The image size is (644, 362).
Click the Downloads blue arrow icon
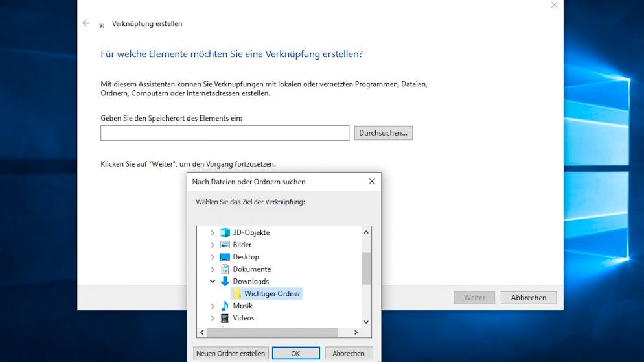point(225,282)
